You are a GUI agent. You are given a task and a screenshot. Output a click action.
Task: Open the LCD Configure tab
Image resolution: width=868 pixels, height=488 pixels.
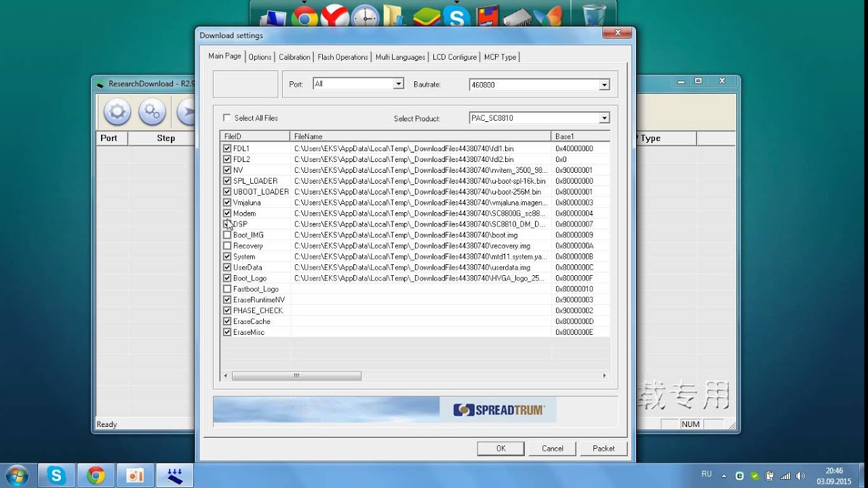(454, 57)
